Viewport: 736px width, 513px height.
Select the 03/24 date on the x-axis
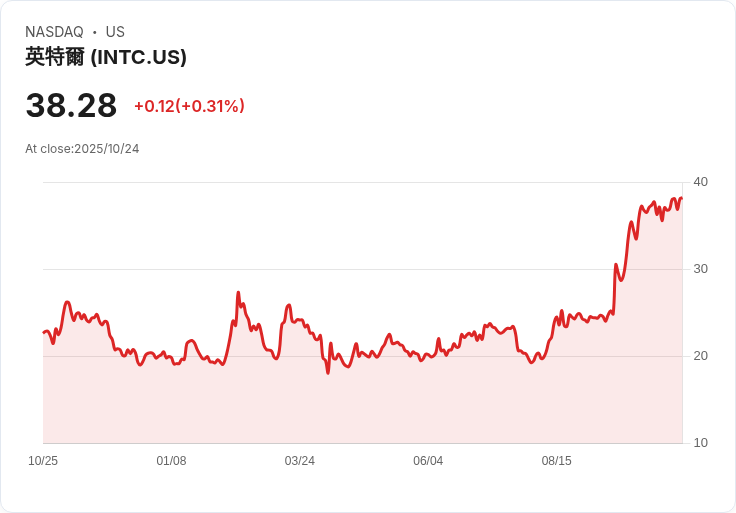point(299,461)
